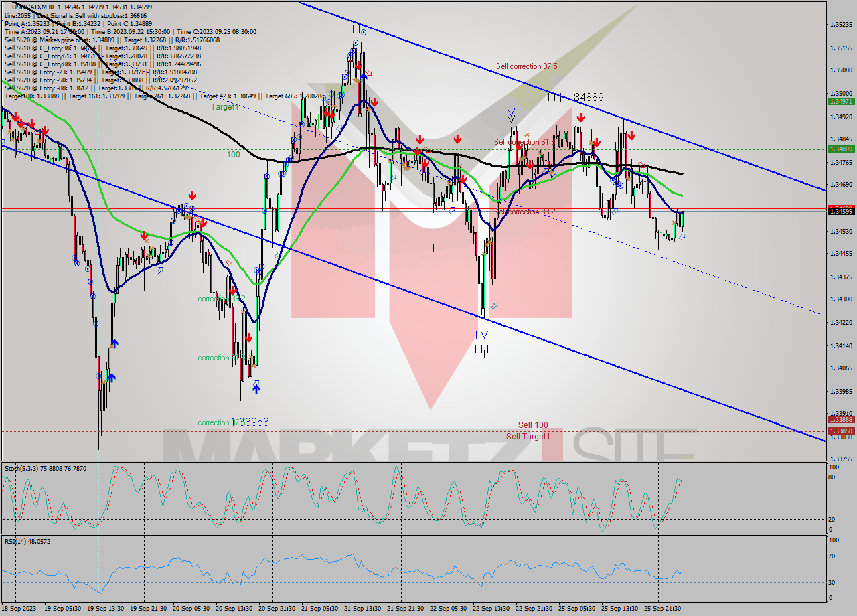This screenshot has width=857, height=616.
Task: Select the 'Sell 100' label
Action: (x=533, y=425)
